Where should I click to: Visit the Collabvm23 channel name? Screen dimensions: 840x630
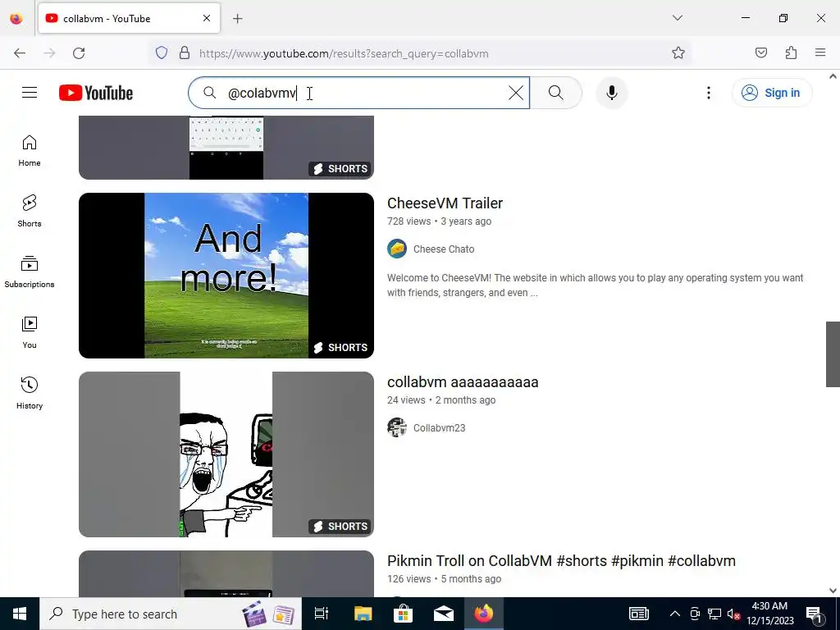[440, 428]
